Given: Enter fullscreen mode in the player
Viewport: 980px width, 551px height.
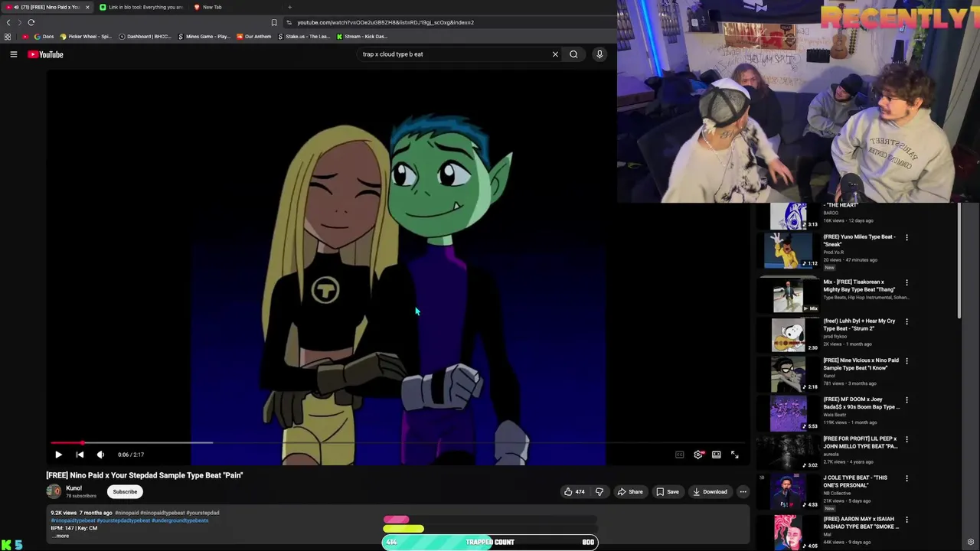Looking at the screenshot, I should pos(734,455).
